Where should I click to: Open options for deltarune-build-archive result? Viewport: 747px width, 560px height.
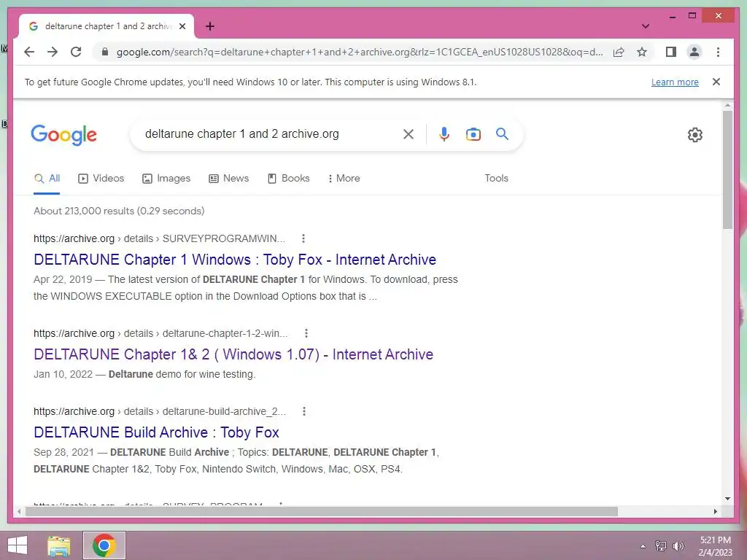tap(304, 411)
